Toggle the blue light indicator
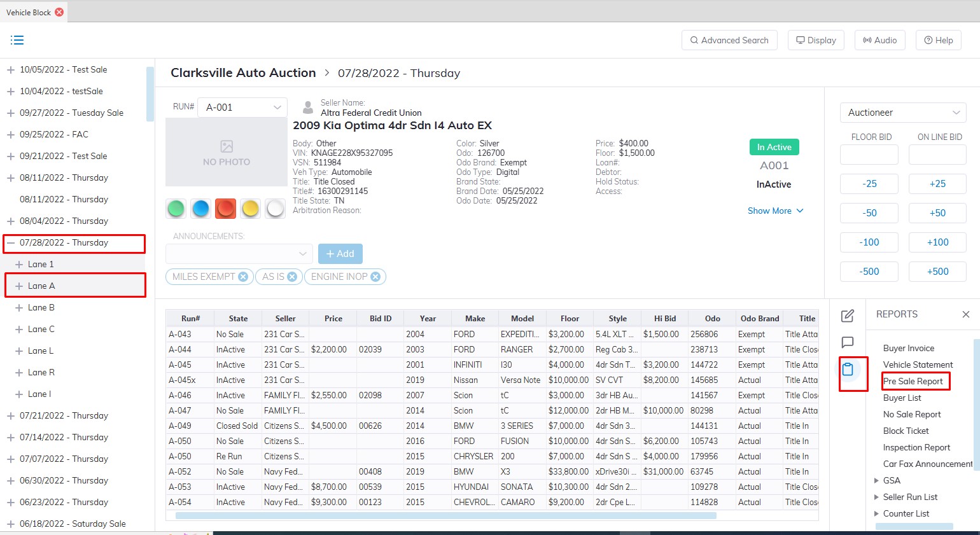Viewport: 980px width, 535px height. point(201,208)
